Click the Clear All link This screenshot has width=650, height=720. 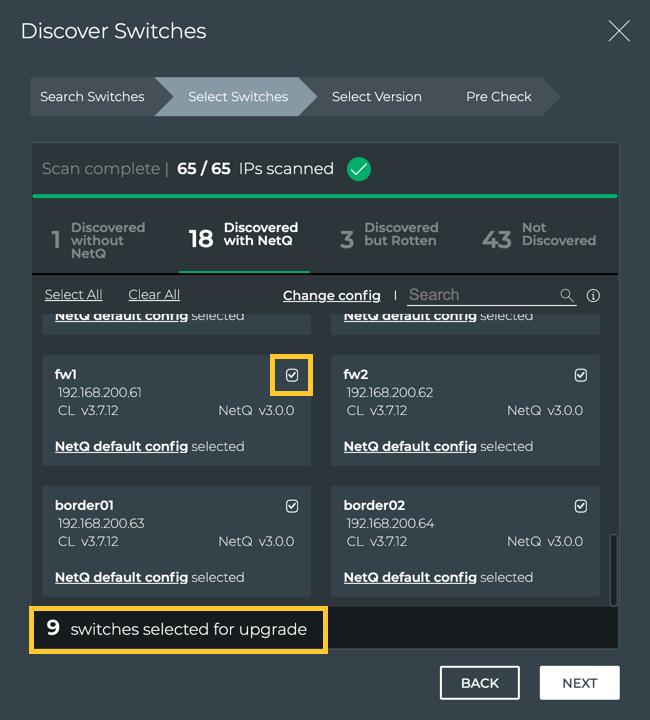click(x=154, y=295)
